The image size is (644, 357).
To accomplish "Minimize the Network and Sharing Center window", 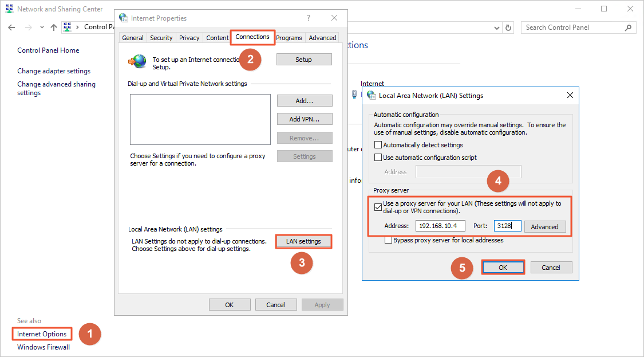I will [578, 9].
